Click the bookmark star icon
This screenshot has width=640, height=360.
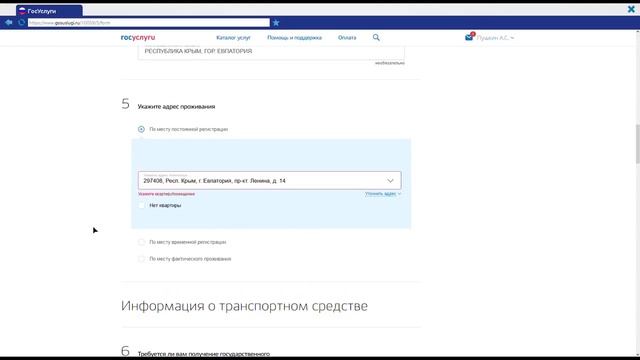coord(276,23)
